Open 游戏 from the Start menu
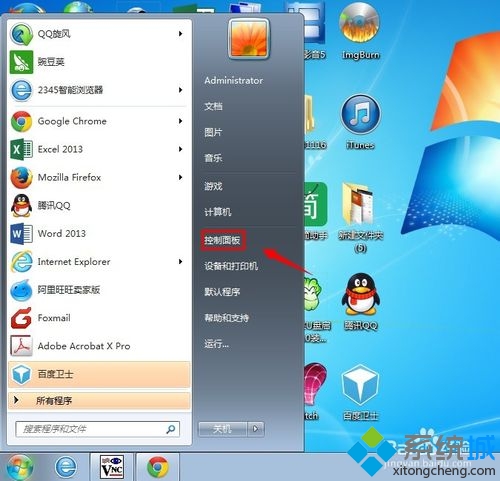500x481 pixels. (213, 186)
